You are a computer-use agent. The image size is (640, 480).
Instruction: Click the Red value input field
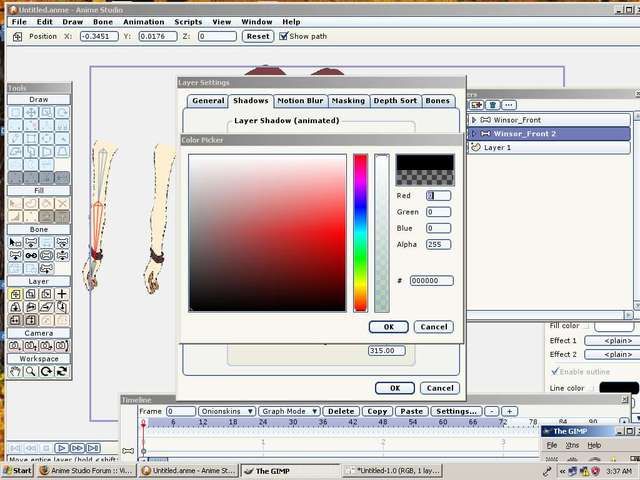pyautogui.click(x=438, y=196)
